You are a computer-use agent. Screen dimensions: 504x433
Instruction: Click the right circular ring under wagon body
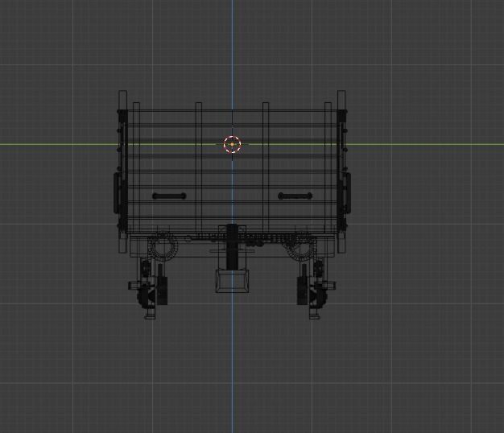(x=301, y=247)
